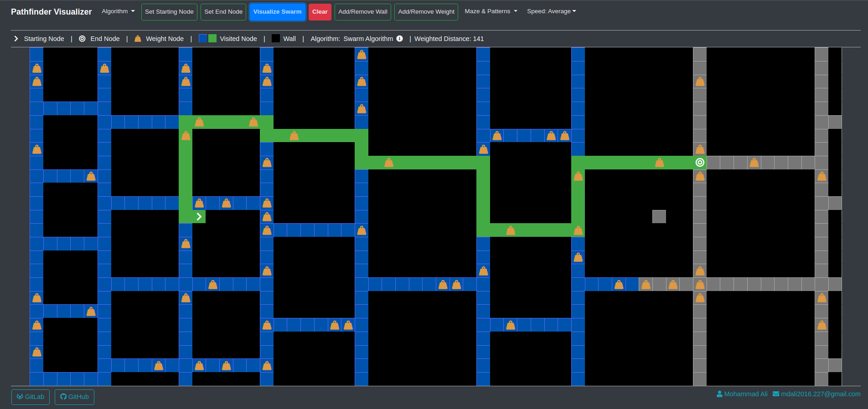Open Speed: Average dropdown
868x409 pixels.
pos(552,11)
